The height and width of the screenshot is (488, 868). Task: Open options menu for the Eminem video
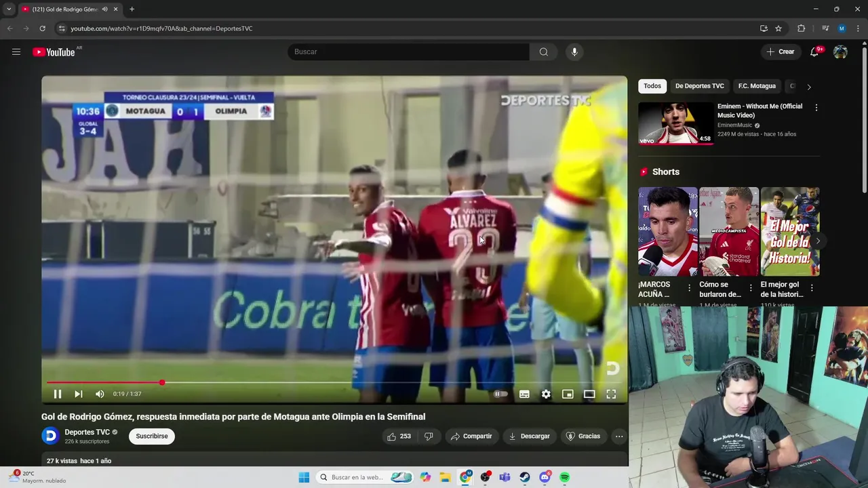click(x=816, y=108)
